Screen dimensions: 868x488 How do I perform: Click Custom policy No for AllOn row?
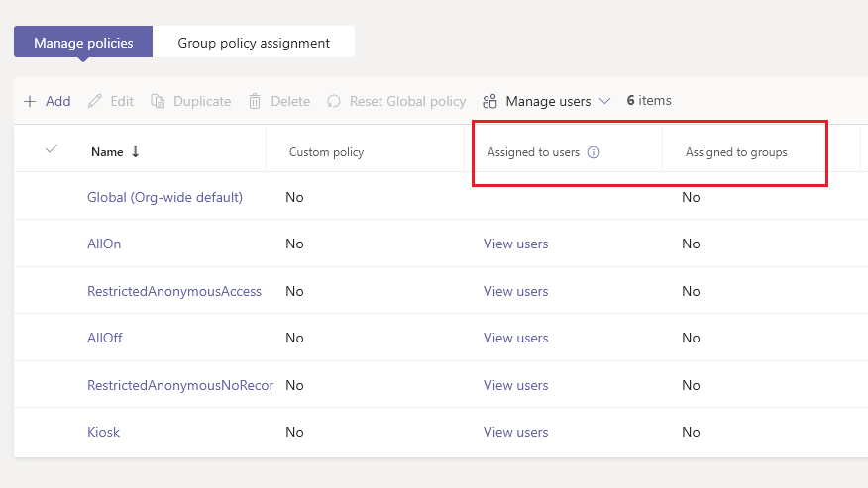294,244
